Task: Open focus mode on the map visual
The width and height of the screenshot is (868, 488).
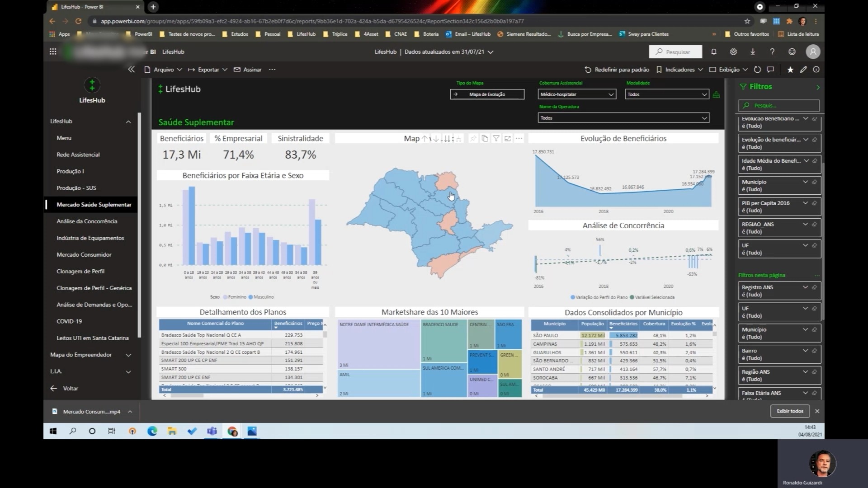Action: click(507, 139)
